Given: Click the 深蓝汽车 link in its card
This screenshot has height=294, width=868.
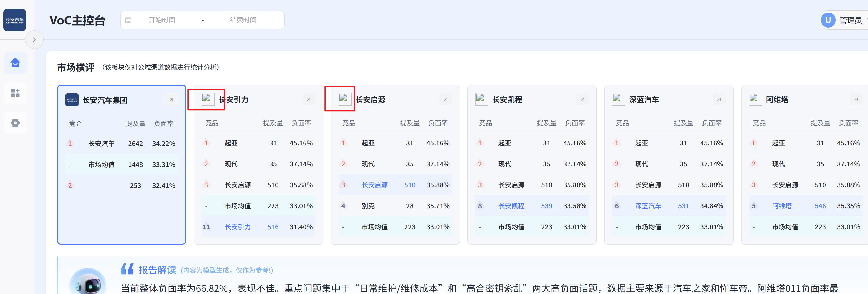Looking at the screenshot, I should (648, 206).
